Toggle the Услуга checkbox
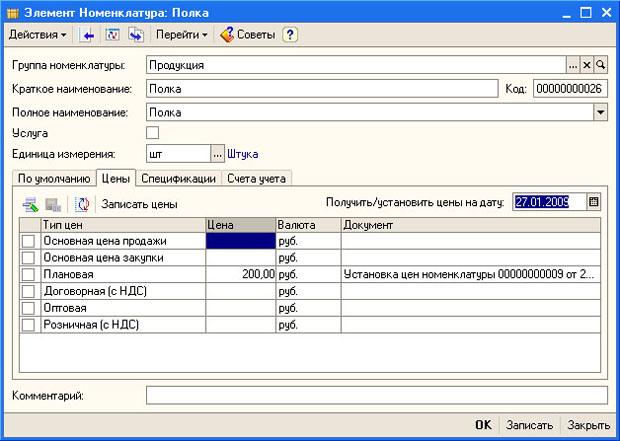 click(x=153, y=133)
